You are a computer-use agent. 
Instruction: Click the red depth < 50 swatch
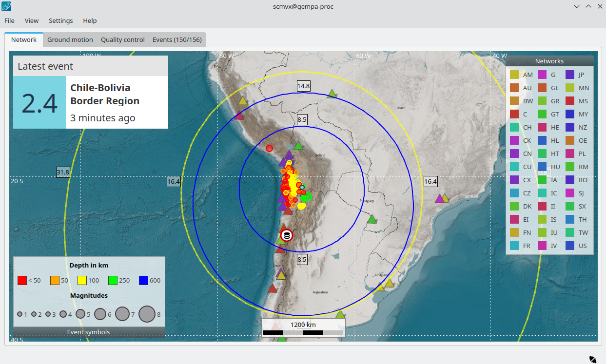pyautogui.click(x=22, y=280)
